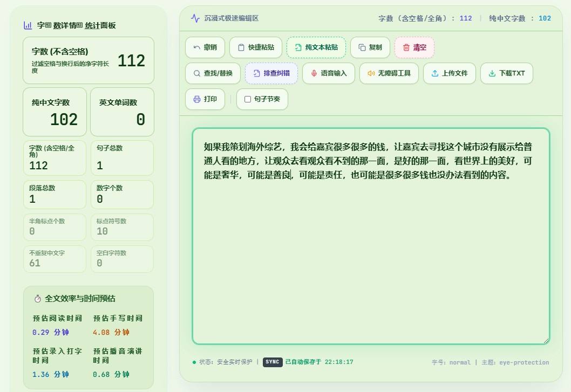This screenshot has height=392, width=571.
Task: Click the 段落总数 card
Action: 55,195
